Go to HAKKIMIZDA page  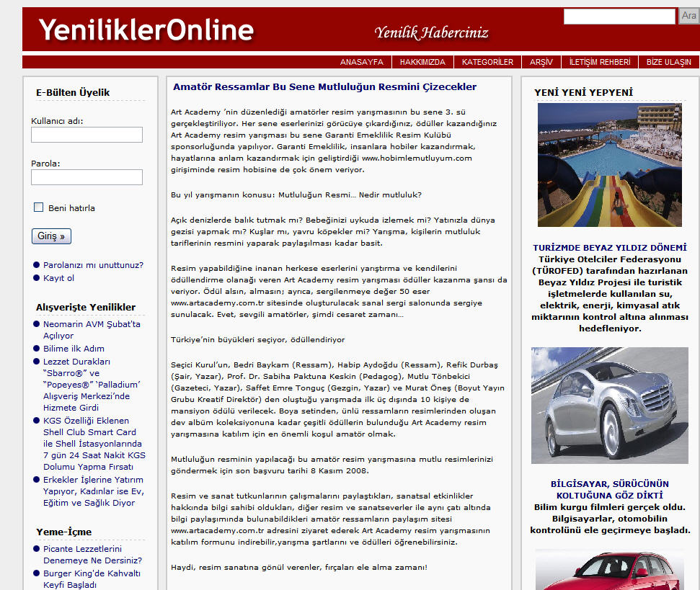pos(422,62)
